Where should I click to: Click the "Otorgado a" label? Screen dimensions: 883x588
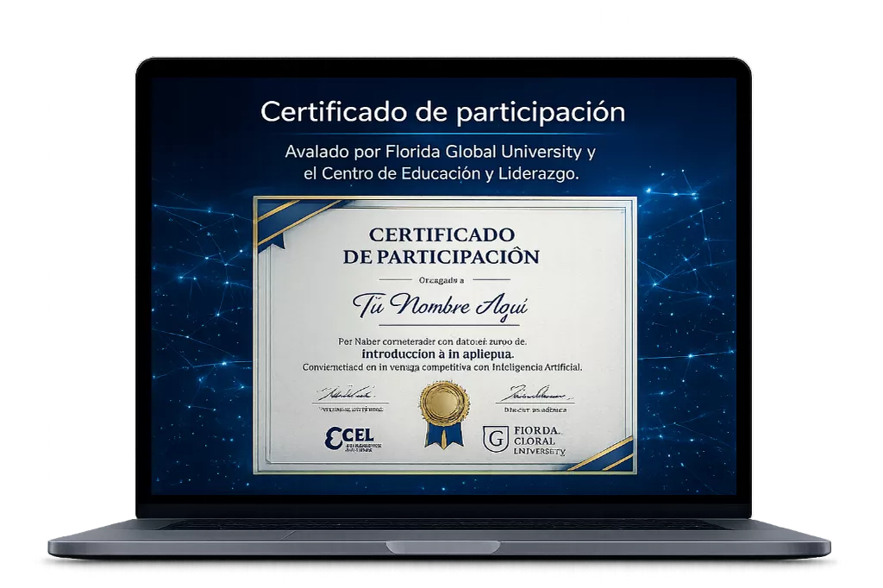pyautogui.click(x=441, y=280)
